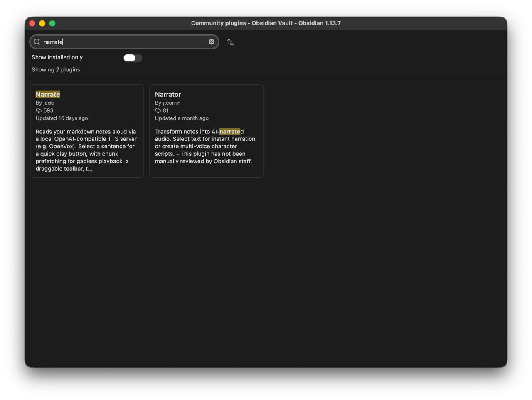The image size is (532, 400).
Task: Open the Narrate plugin card
Action: click(87, 131)
